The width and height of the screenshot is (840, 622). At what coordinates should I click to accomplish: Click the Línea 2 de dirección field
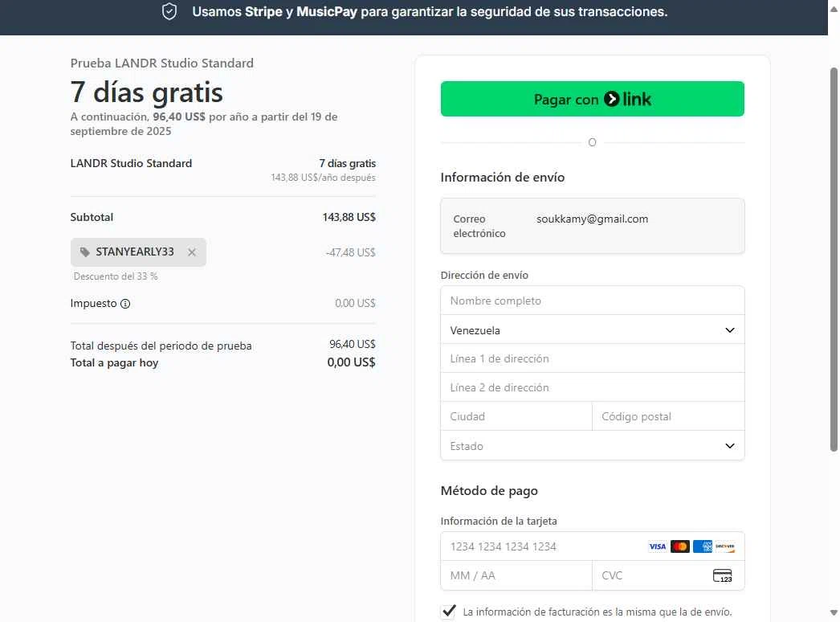tap(592, 387)
